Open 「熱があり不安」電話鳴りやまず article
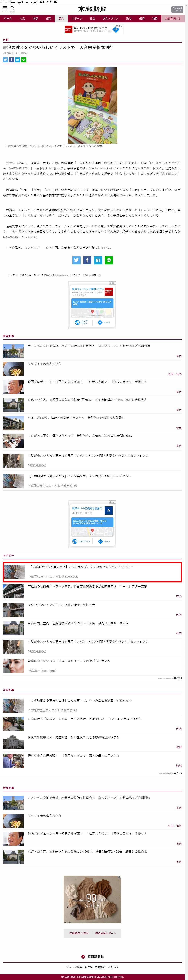The image size is (188, 980). 80,436
